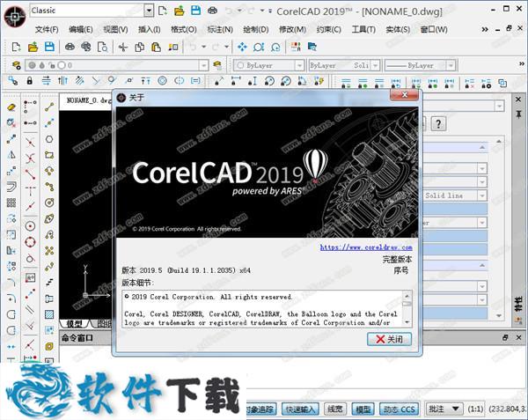Click the Paste clipboard icon
The height and width of the screenshot is (420, 528).
157,47
